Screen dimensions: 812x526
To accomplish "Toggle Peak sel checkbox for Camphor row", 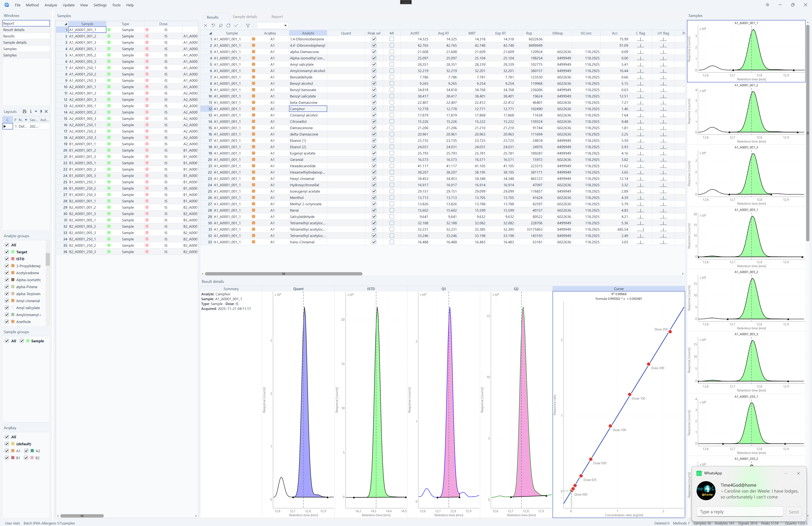I will click(374, 109).
